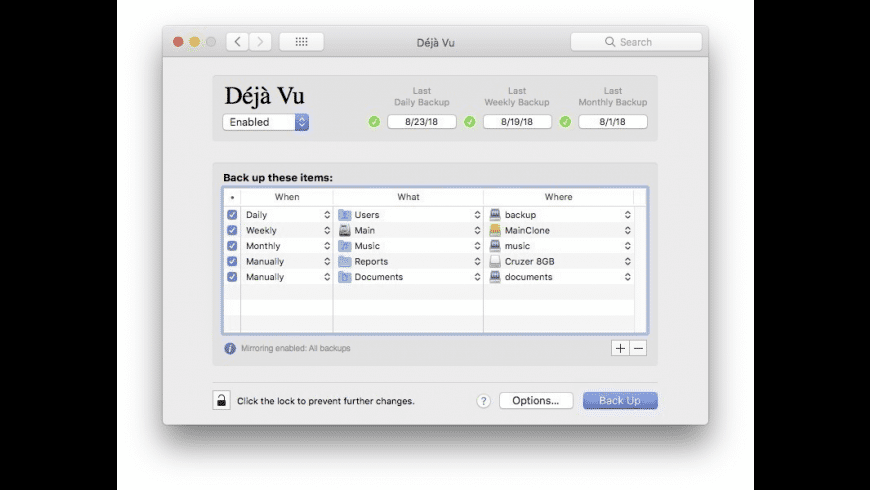Image resolution: width=870 pixels, height=490 pixels.
Task: Click the Documents folder icon
Action: pyautogui.click(x=345, y=277)
